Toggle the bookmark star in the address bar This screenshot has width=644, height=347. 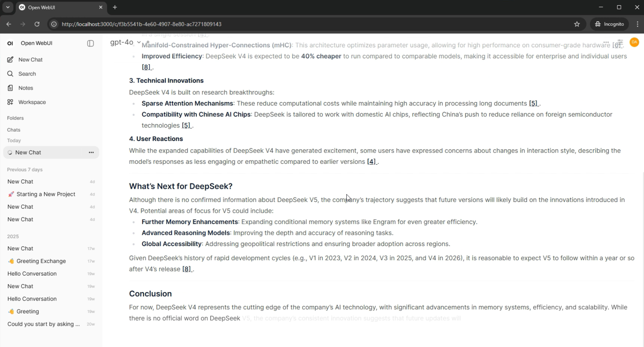(577, 24)
